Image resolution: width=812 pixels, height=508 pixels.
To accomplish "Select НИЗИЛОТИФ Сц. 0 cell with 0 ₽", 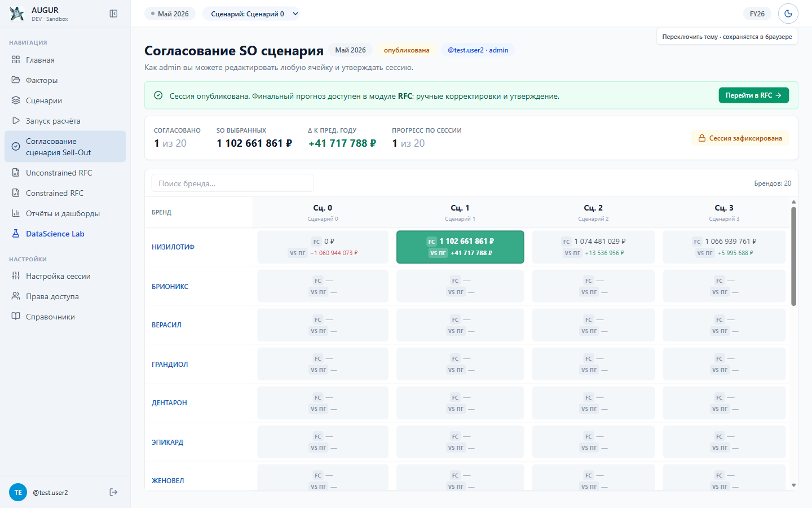I will tap(323, 247).
